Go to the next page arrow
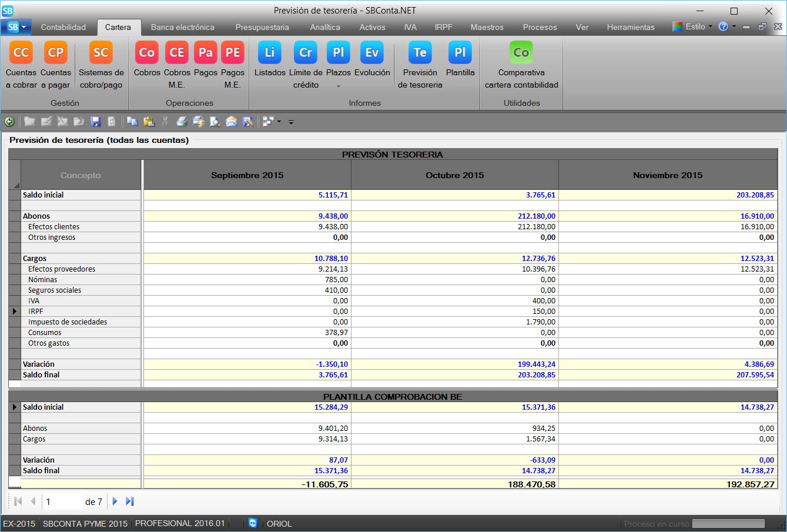 pos(115,501)
